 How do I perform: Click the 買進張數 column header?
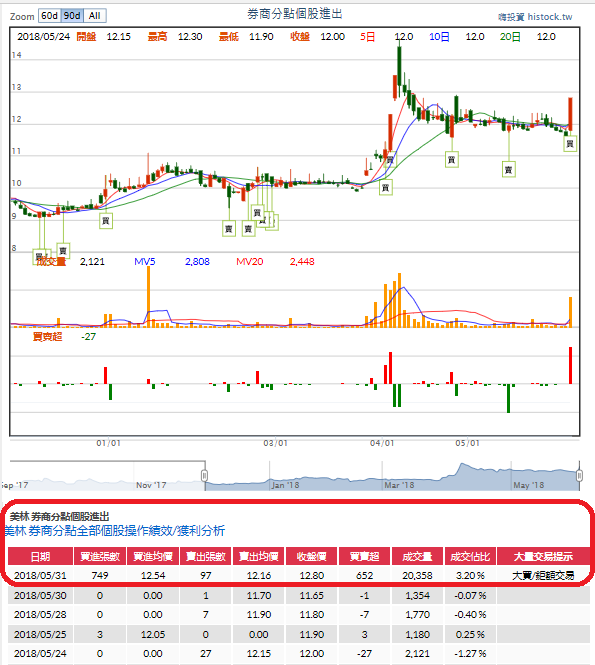[100, 556]
